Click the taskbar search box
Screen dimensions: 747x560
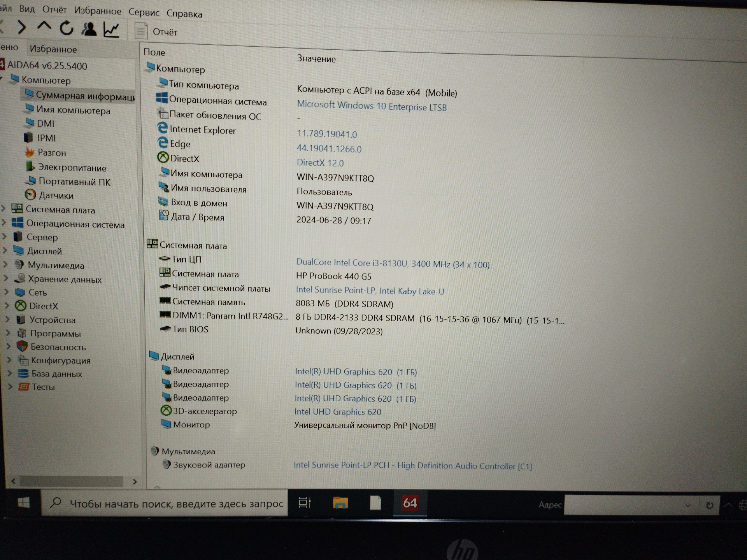(x=165, y=503)
